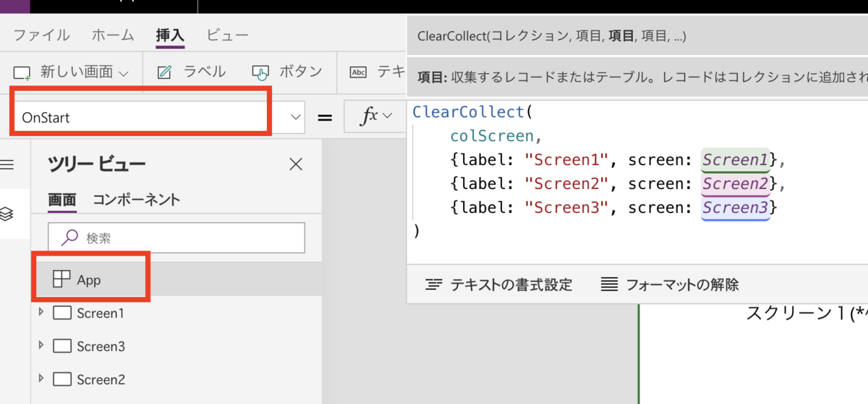Click the property dropdown arrow
Viewport: 868px width, 404px height.
[295, 117]
